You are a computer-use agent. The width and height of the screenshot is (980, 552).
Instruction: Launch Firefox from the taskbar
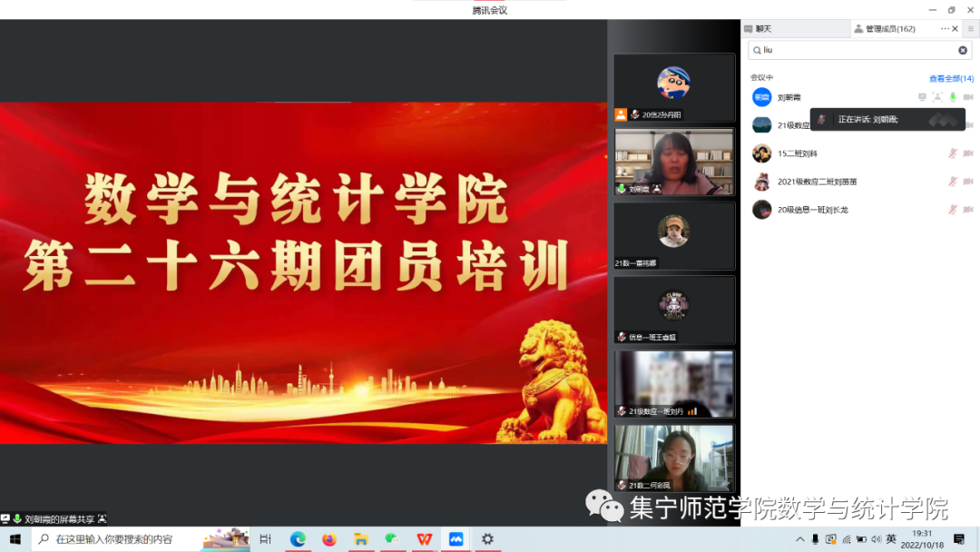coord(328,539)
